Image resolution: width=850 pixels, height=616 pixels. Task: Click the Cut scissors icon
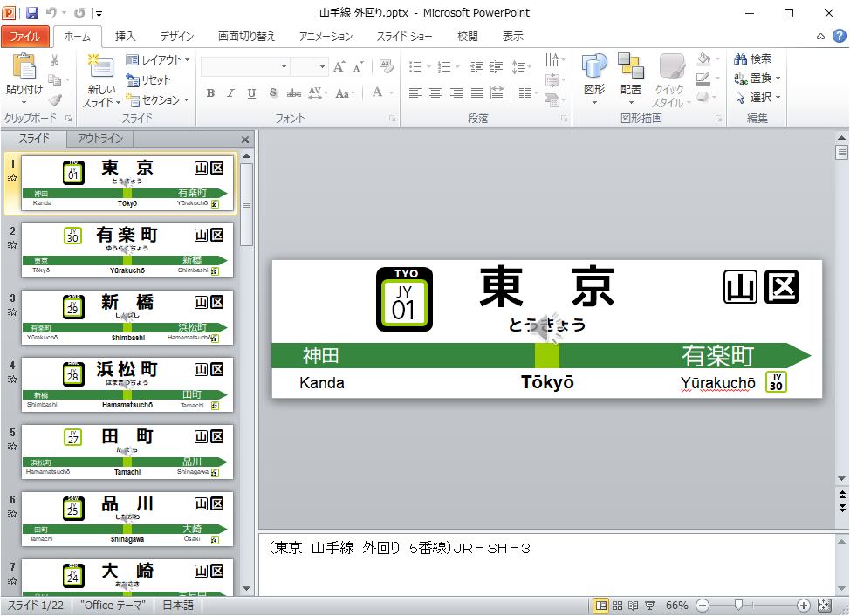coord(55,60)
